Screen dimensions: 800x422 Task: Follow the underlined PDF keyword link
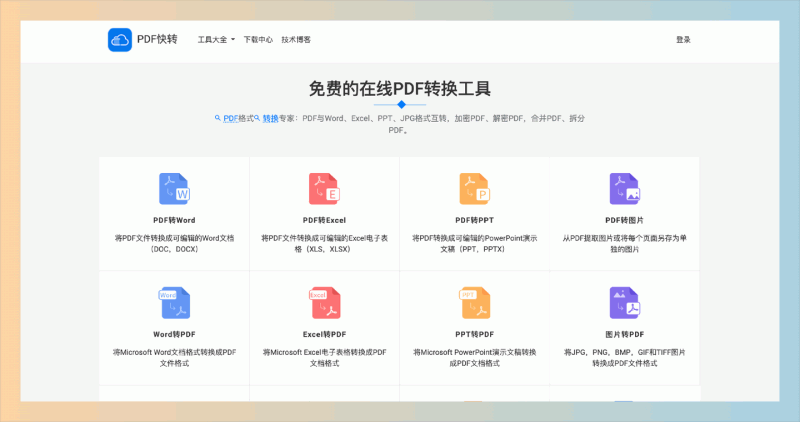click(x=231, y=118)
